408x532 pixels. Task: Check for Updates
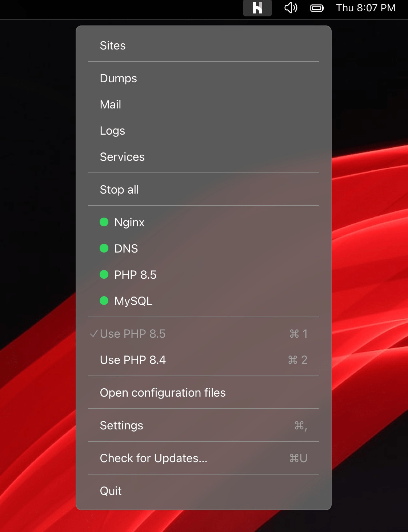(153, 458)
